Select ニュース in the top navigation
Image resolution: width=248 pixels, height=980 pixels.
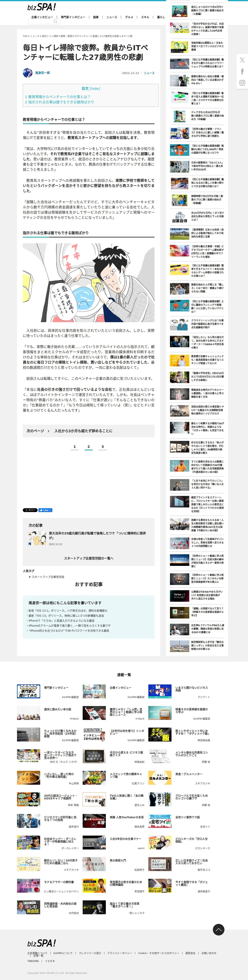click(x=112, y=17)
